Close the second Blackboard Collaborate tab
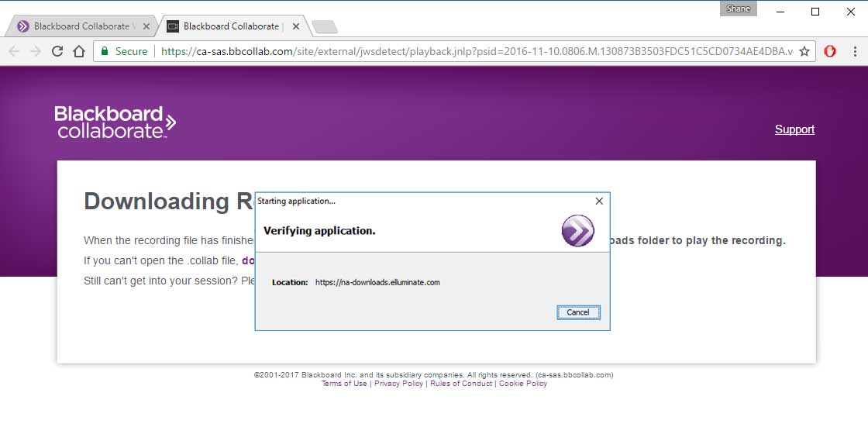 pyautogui.click(x=296, y=26)
